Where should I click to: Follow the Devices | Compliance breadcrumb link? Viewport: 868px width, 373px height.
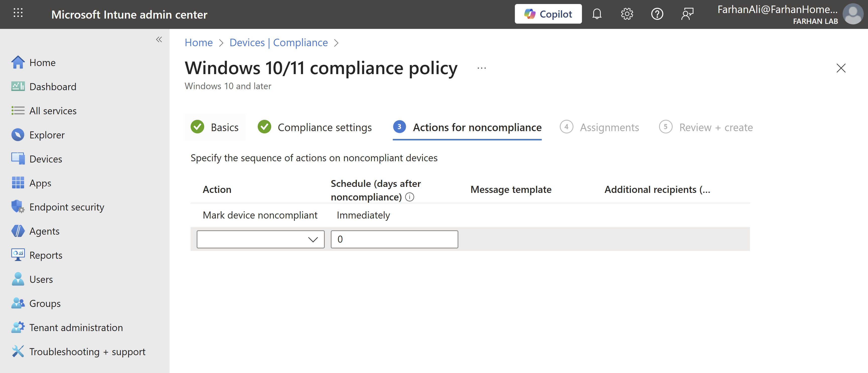[278, 43]
